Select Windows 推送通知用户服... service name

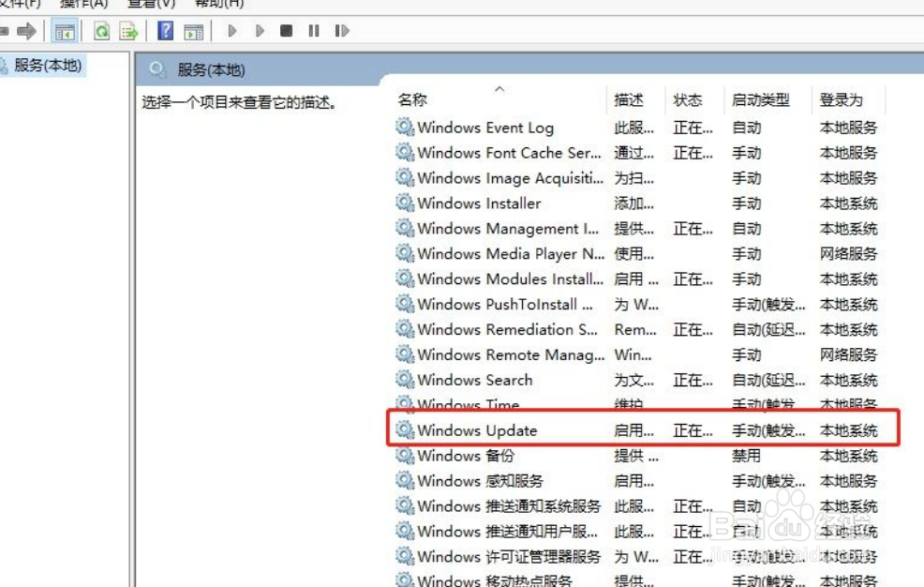click(507, 532)
